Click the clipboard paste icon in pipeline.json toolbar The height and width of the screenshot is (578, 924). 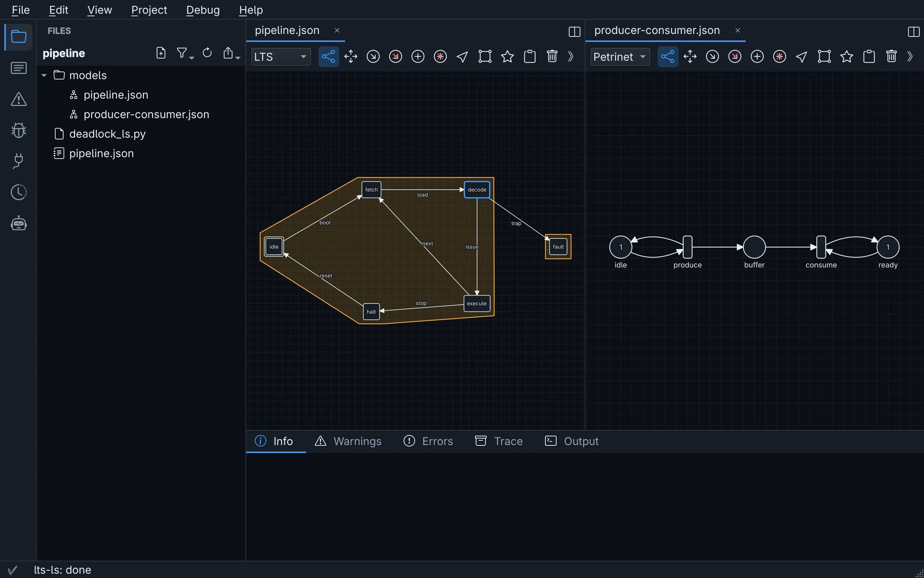[x=529, y=57]
